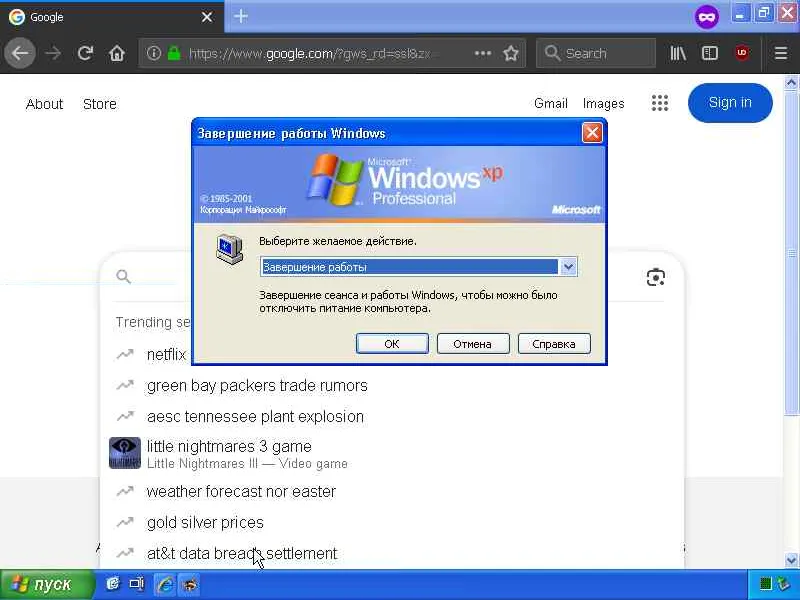Image resolution: width=800 pixels, height=600 pixels.
Task: Open the пуск Start menu
Action: coord(47,584)
